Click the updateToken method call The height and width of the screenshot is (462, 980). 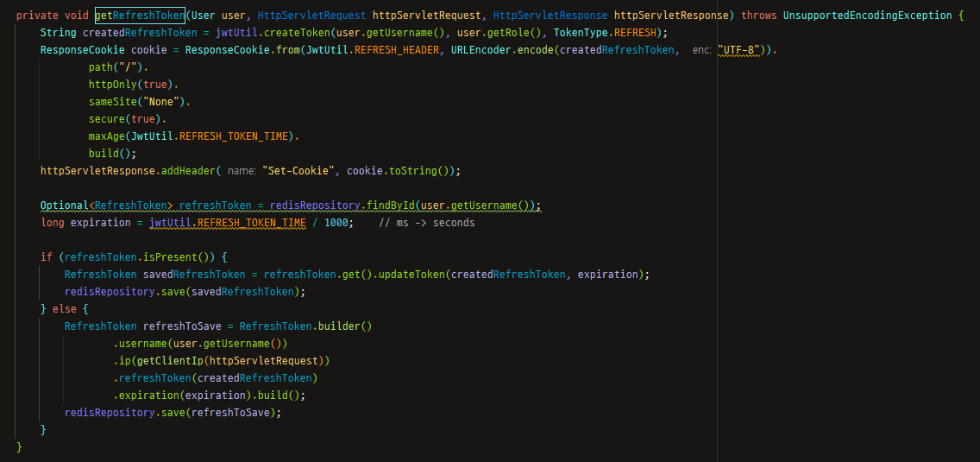point(411,275)
